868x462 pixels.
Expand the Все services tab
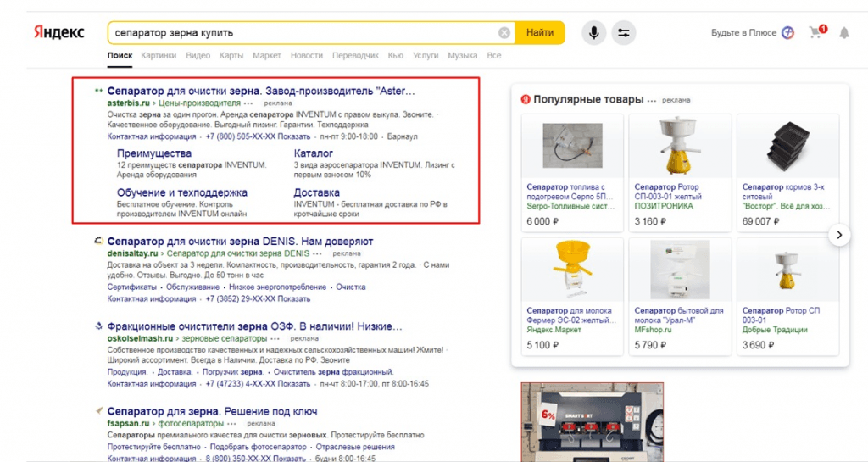click(494, 55)
